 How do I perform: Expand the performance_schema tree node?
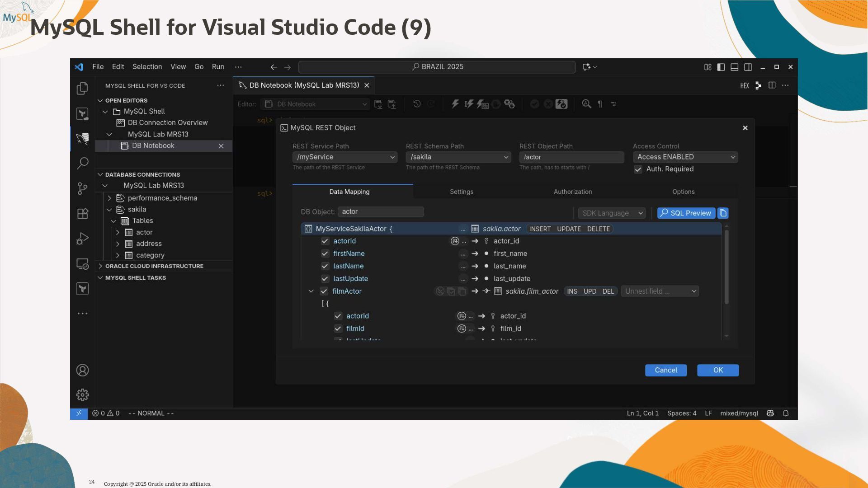tap(109, 198)
